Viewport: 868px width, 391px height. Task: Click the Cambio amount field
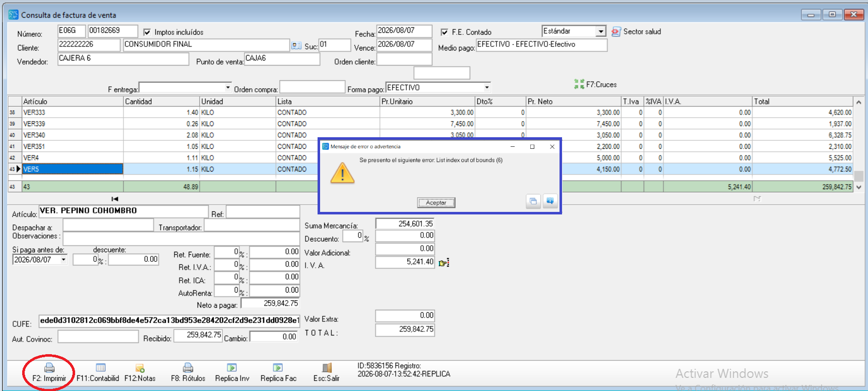pos(273,337)
